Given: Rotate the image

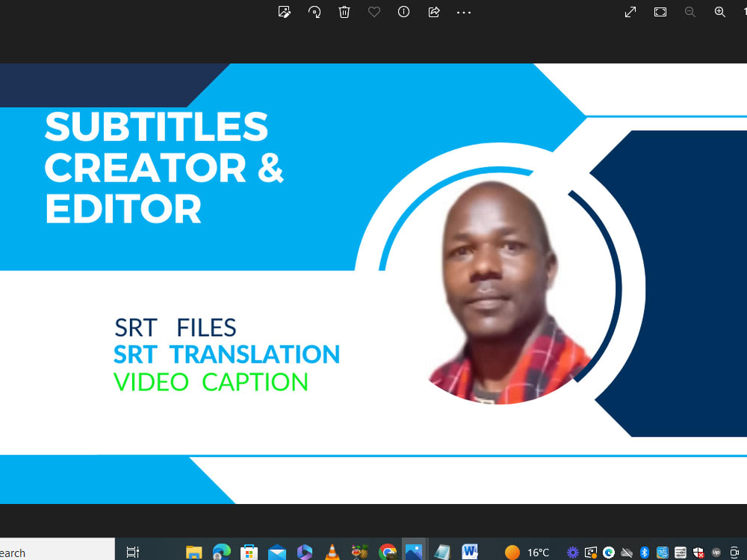Looking at the screenshot, I should [x=314, y=12].
